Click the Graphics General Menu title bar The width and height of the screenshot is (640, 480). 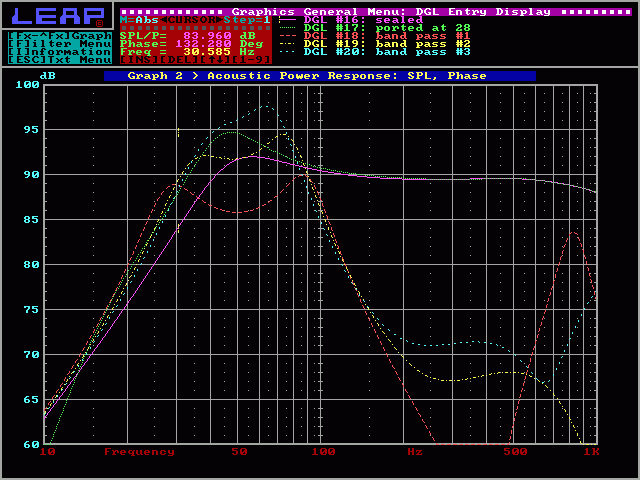coord(376,12)
